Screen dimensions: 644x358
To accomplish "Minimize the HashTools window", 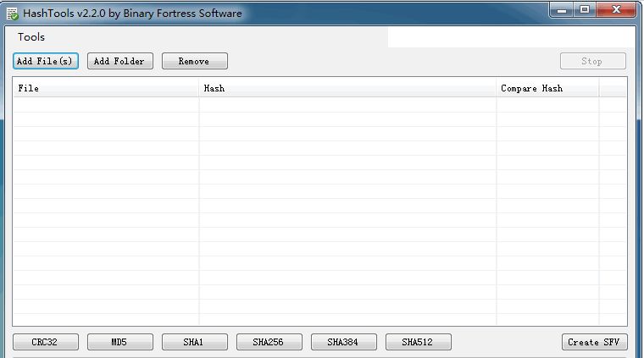I will (x=563, y=10).
